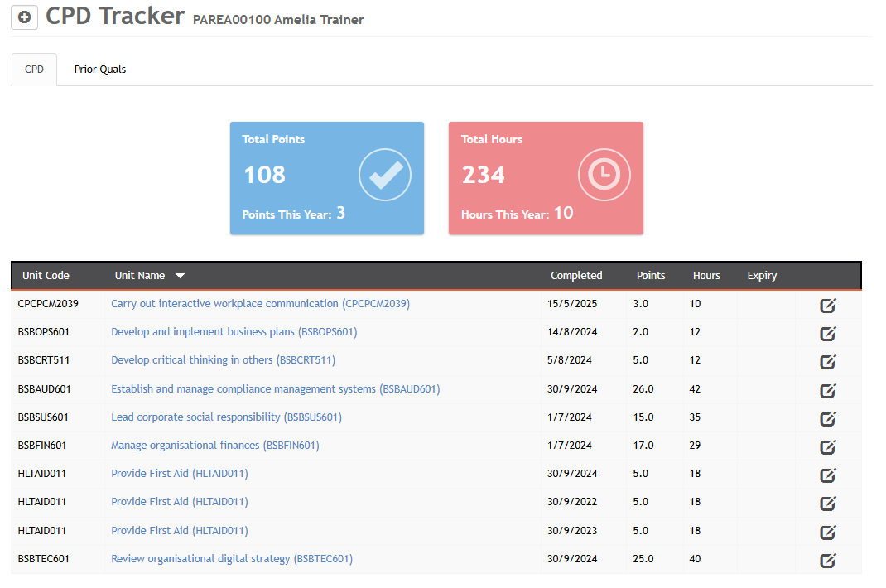The height and width of the screenshot is (588, 886).
Task: Open Develop critical thinking in others link
Action: pos(224,360)
